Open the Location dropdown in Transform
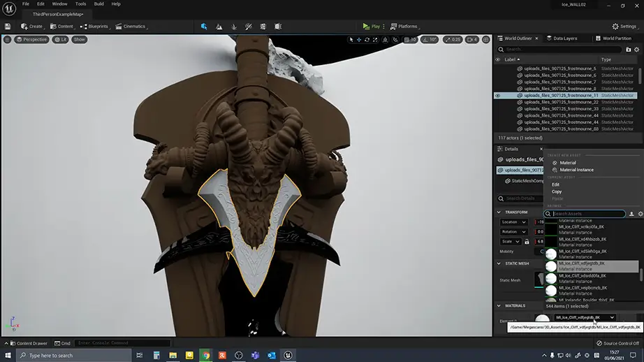Viewport: 644px width, 362px height. [515, 222]
